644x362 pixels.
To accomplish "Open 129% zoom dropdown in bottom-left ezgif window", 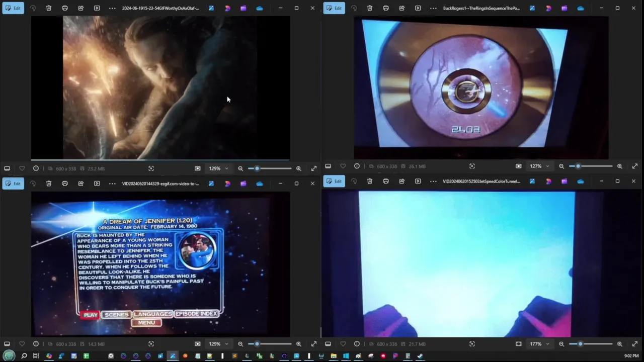I will pos(218,344).
